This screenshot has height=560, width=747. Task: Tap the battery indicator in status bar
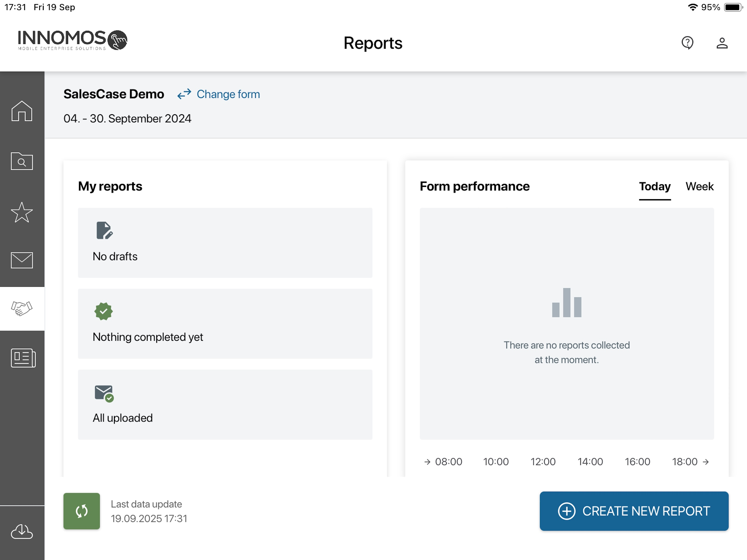tap(733, 7)
